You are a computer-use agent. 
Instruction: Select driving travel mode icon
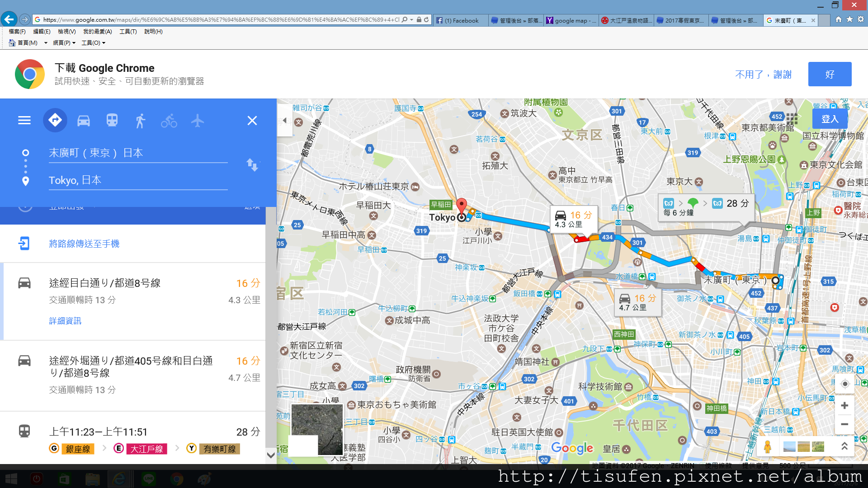click(84, 121)
